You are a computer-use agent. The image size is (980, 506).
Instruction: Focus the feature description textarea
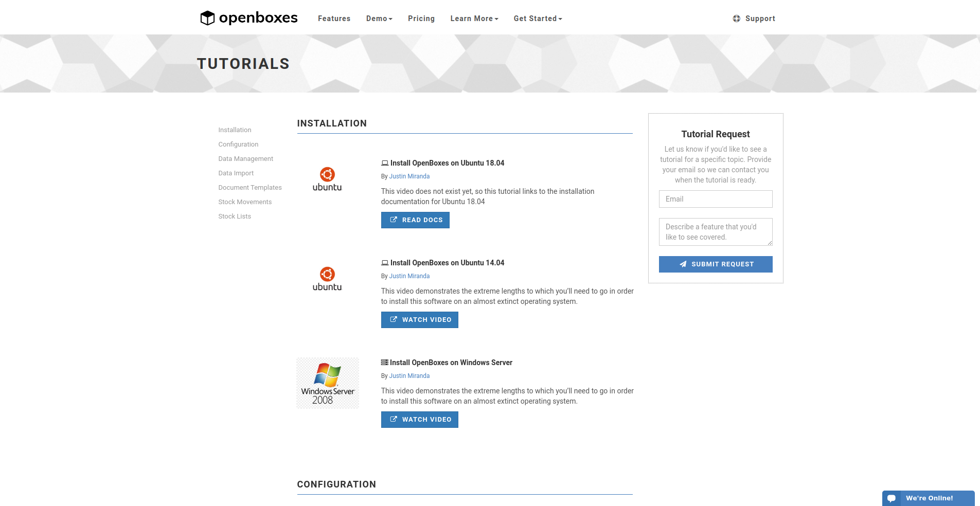[716, 232]
